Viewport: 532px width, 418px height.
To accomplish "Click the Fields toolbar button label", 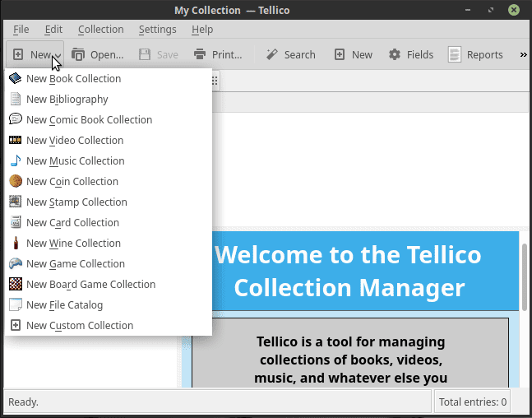I will click(x=420, y=54).
